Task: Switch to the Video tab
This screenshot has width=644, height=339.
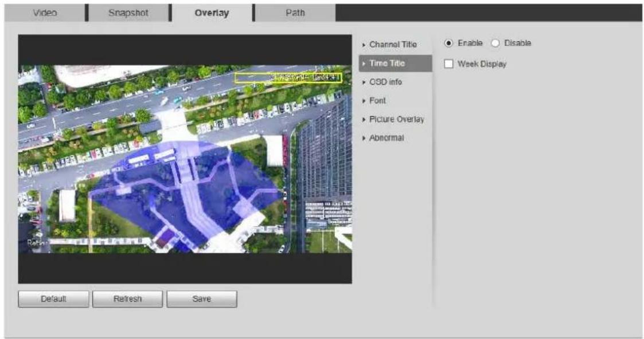Action: coord(45,13)
